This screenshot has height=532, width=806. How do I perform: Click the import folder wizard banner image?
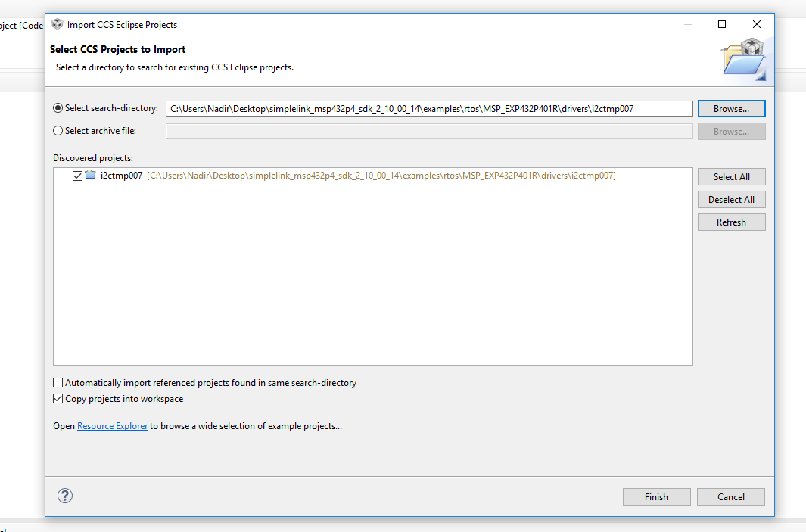[x=743, y=58]
